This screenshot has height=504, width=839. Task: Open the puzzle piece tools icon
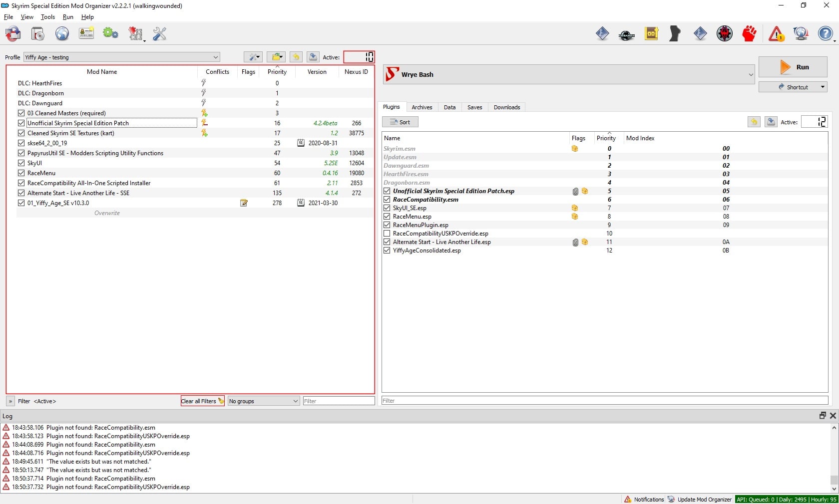click(136, 34)
